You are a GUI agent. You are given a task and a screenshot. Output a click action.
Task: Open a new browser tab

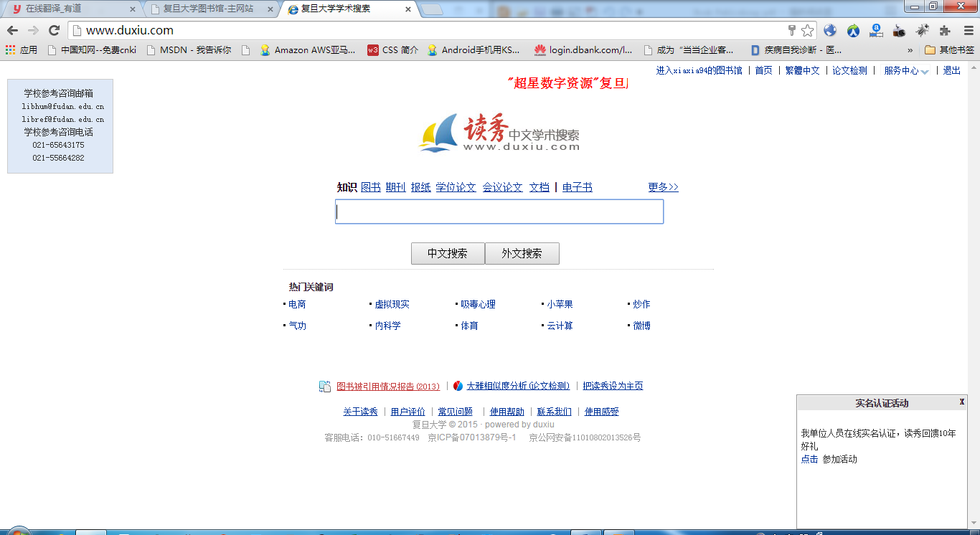432,9
